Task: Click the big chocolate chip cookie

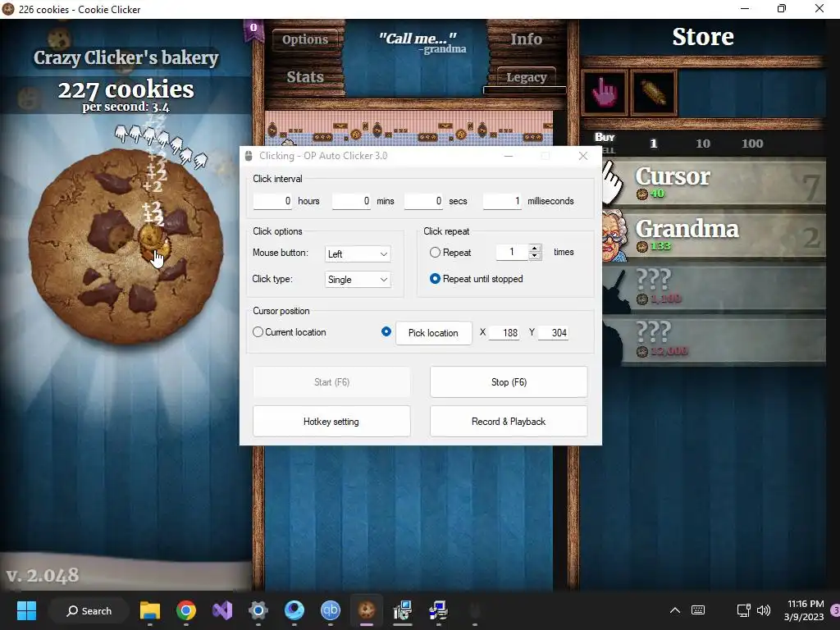Action: (126, 246)
